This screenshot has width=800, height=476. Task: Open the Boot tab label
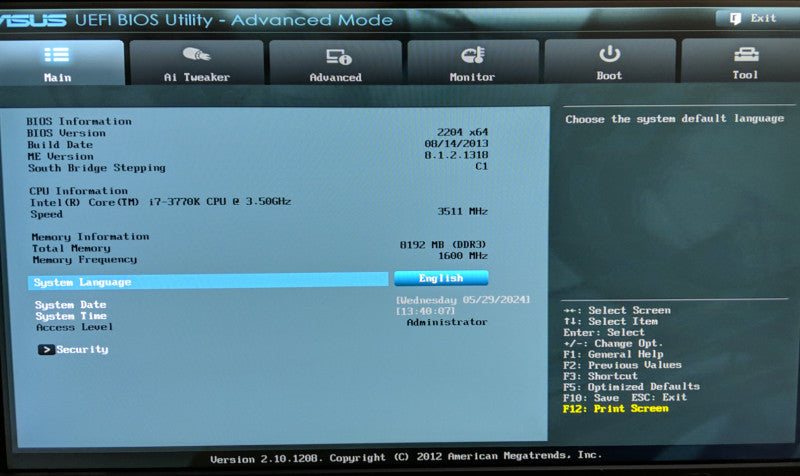click(609, 76)
